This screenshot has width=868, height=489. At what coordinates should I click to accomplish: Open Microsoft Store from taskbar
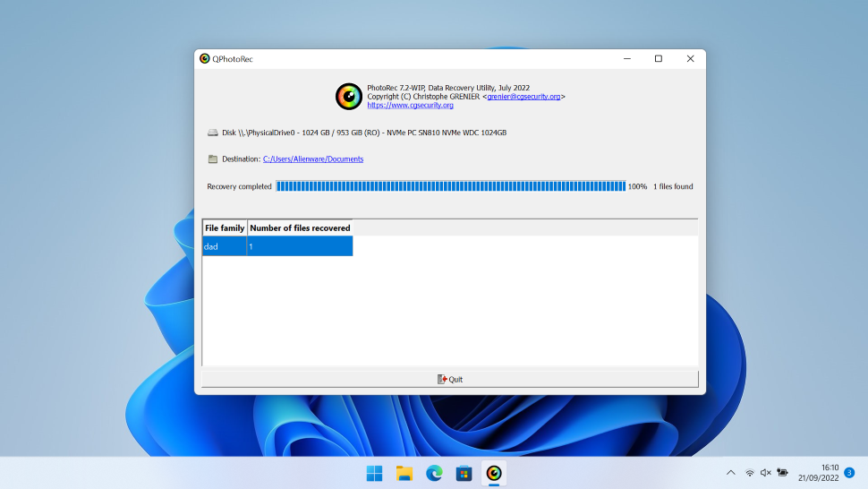coord(464,474)
